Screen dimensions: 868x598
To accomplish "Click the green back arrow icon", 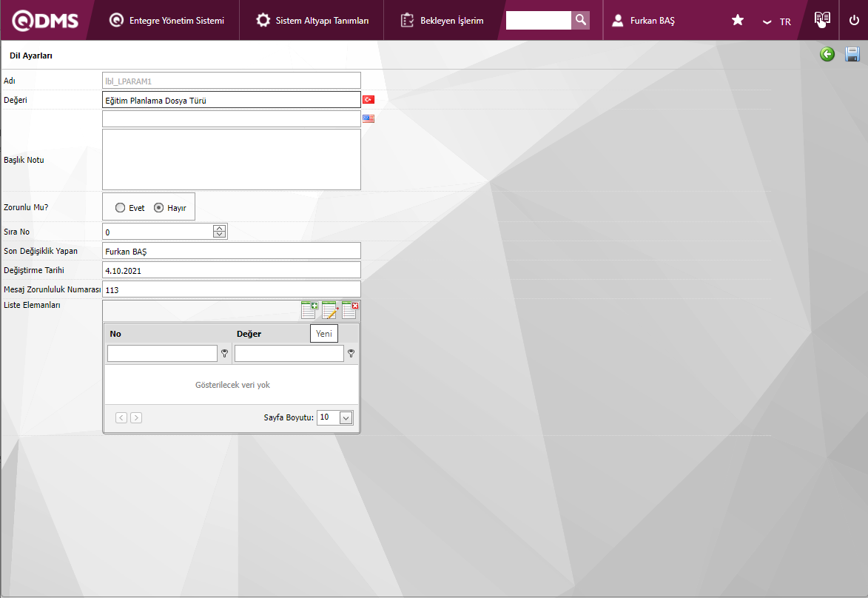I will (827, 54).
